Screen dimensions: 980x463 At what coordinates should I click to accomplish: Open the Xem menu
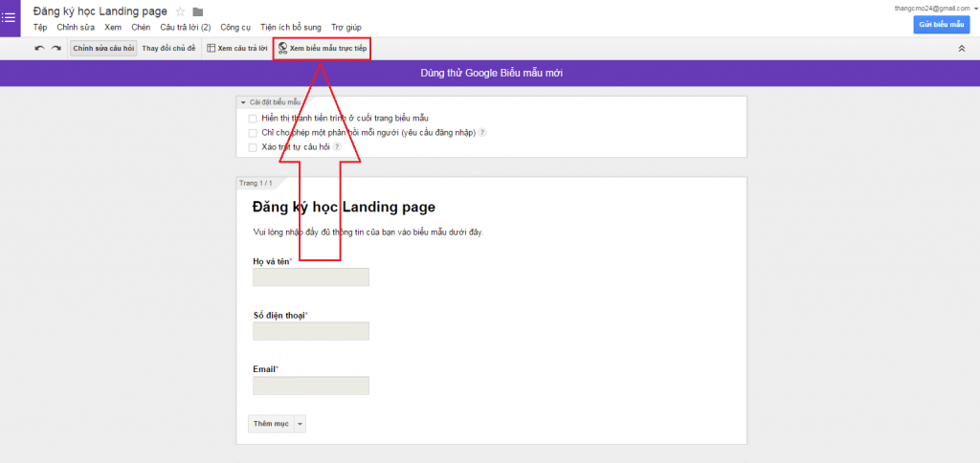[113, 28]
